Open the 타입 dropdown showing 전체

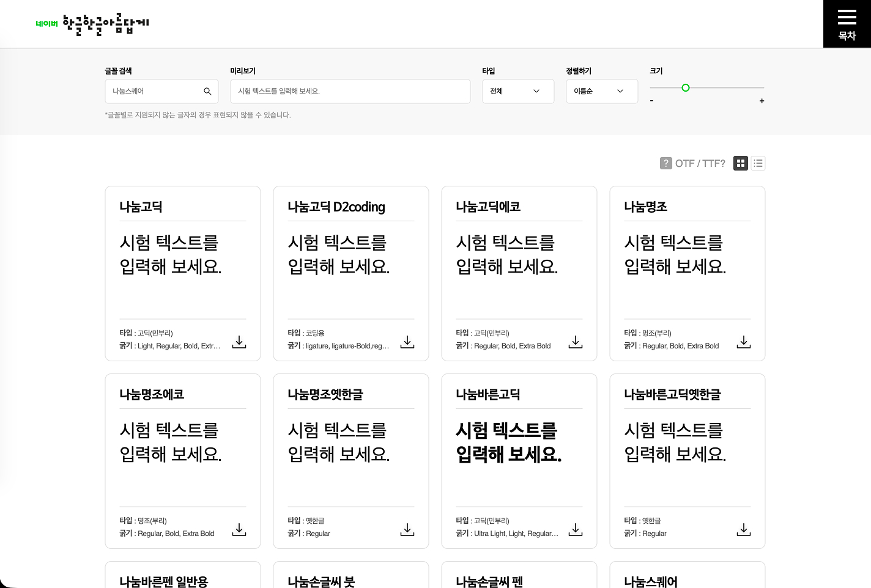[517, 91]
